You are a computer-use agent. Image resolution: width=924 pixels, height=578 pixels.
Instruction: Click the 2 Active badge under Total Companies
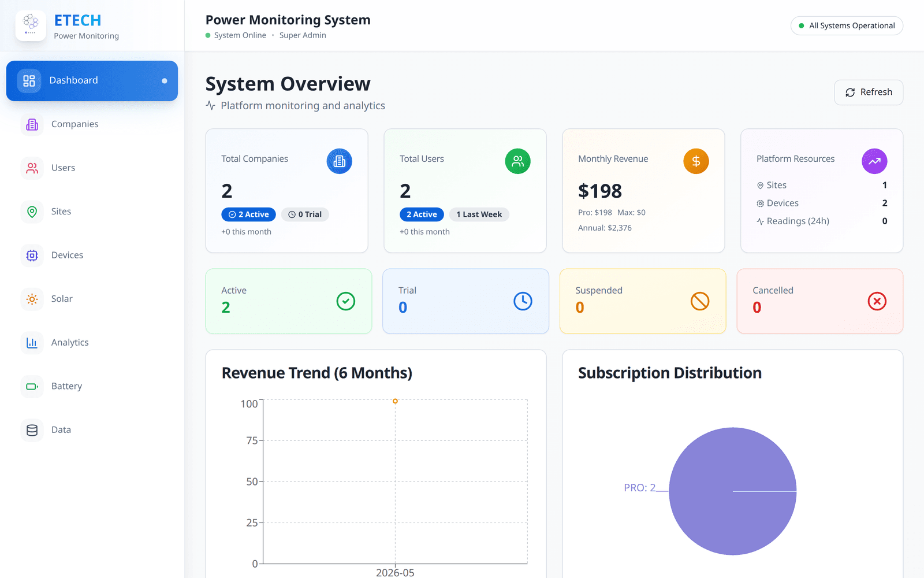pyautogui.click(x=248, y=214)
